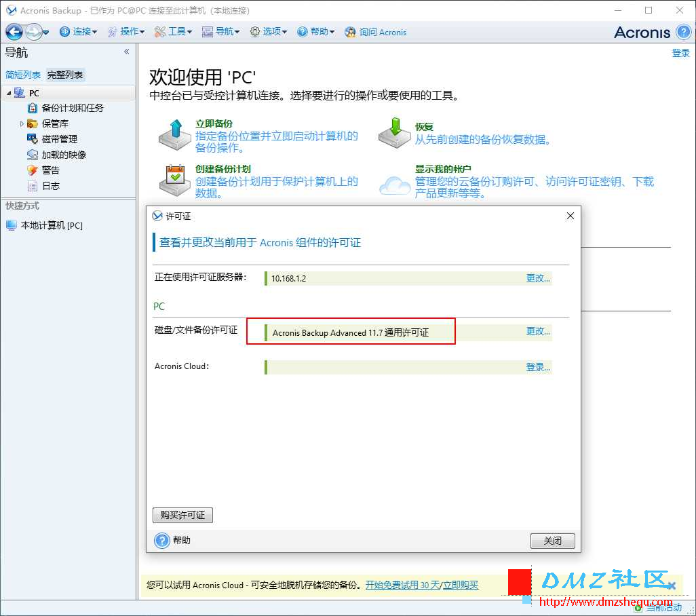Click the Buy license (购买许可证) button
This screenshot has height=616, width=696.
click(182, 515)
